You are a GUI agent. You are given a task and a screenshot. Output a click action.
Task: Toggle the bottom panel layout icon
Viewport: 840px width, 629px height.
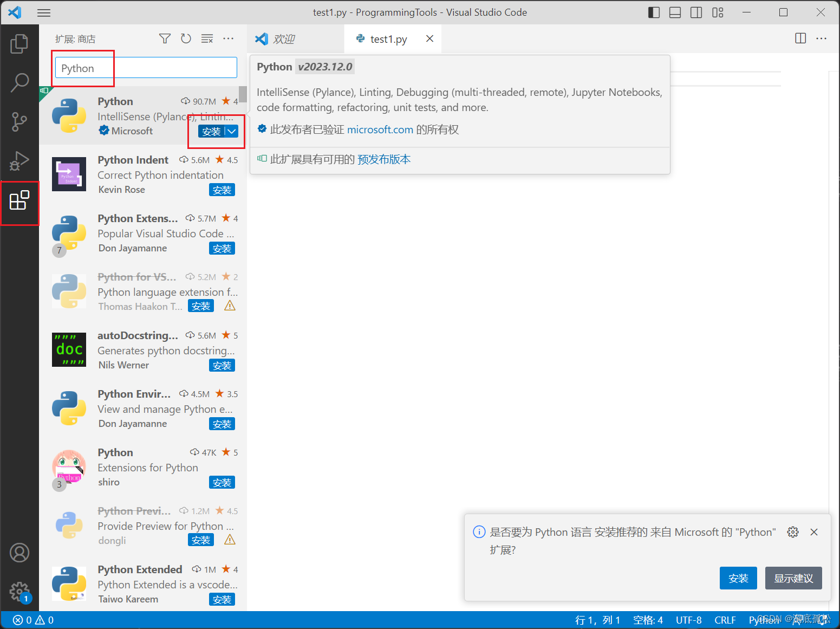point(675,12)
